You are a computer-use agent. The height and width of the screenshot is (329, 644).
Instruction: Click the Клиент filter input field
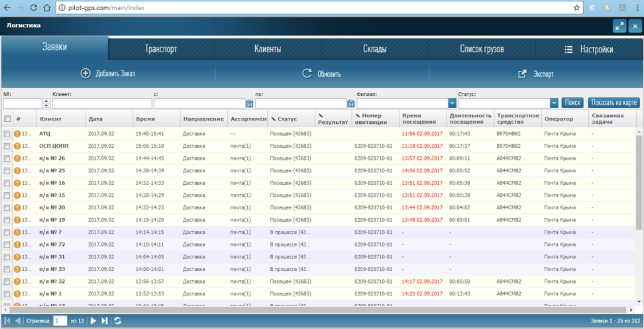point(102,103)
